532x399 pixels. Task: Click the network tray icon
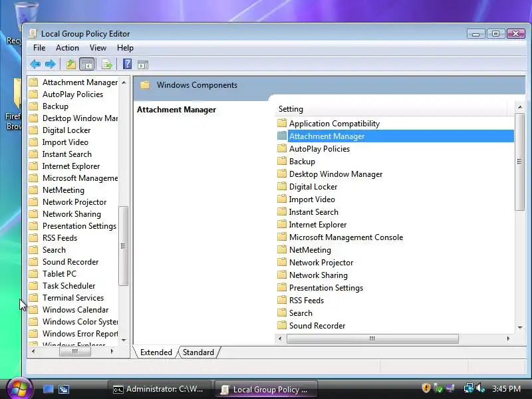click(x=469, y=388)
